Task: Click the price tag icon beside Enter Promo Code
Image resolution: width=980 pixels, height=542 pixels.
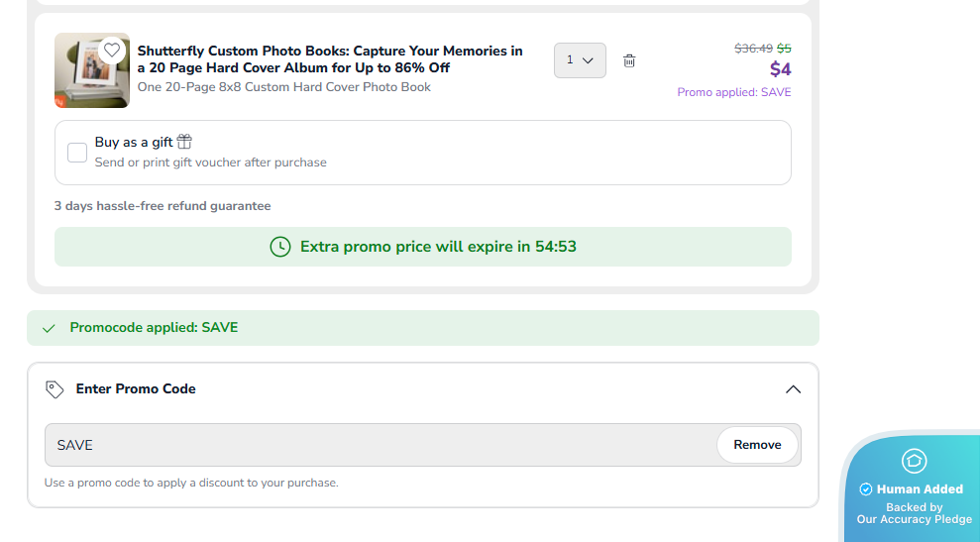Action: pos(55,389)
